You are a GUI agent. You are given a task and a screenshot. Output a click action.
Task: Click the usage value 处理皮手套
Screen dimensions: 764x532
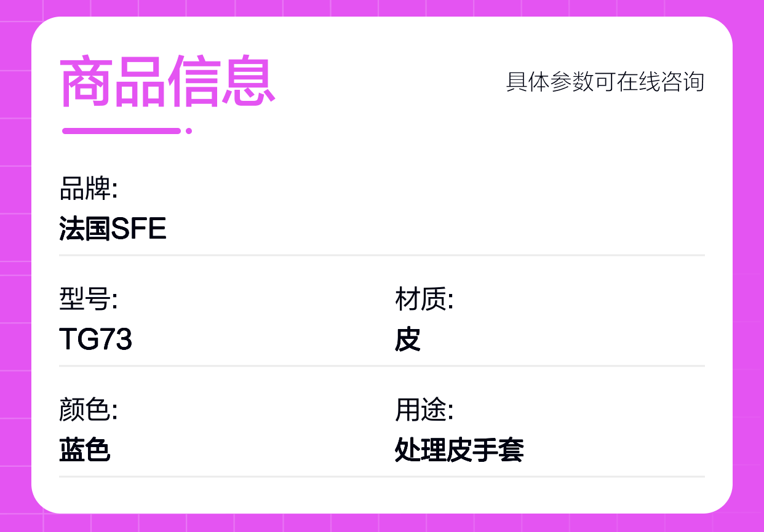[459, 450]
